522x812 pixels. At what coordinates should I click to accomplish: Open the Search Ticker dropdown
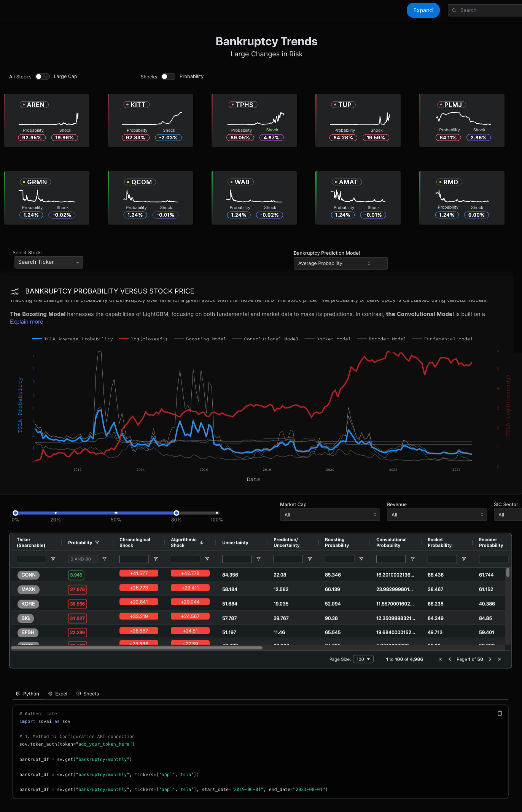pyautogui.click(x=48, y=262)
